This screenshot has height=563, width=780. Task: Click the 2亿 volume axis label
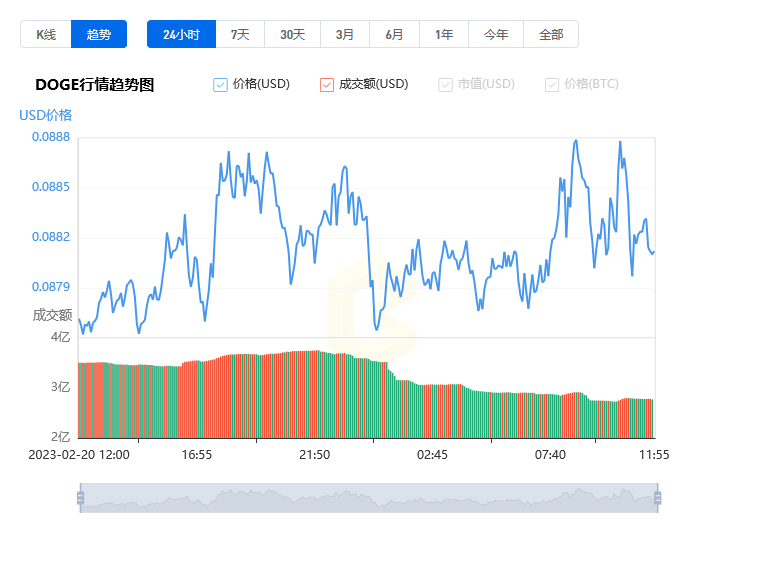(x=61, y=437)
